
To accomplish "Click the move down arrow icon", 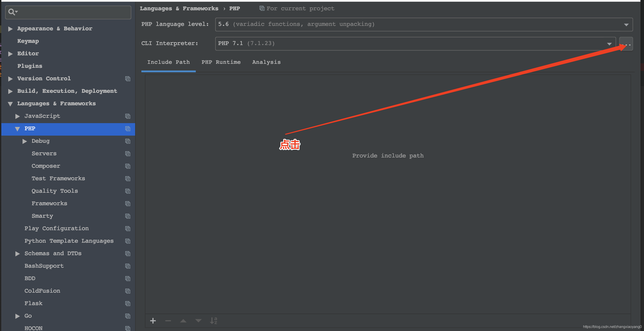I will click(x=198, y=321).
